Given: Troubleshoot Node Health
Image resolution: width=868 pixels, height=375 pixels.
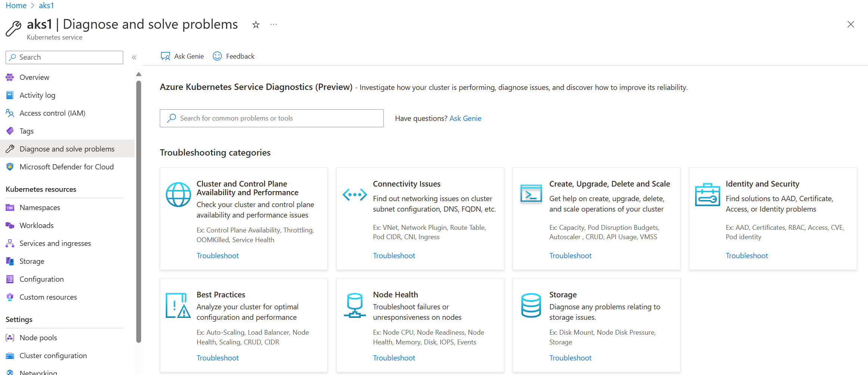Looking at the screenshot, I should pos(394,358).
